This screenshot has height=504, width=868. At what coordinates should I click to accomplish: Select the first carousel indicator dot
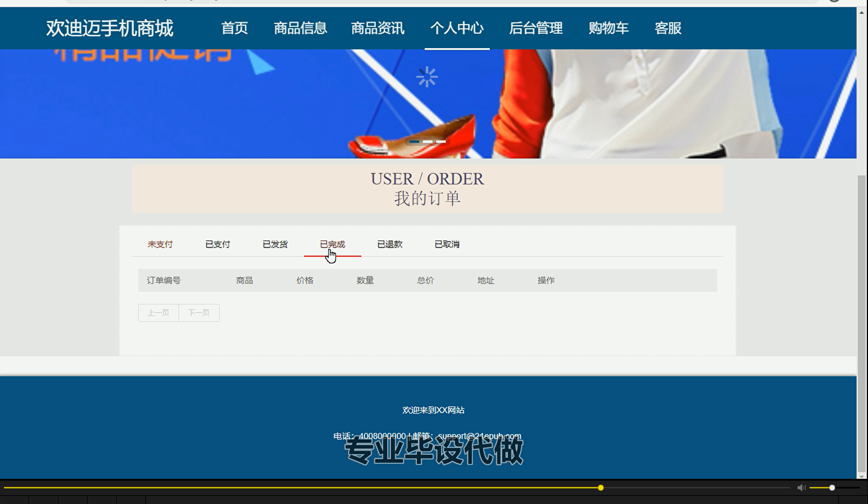[x=414, y=141]
